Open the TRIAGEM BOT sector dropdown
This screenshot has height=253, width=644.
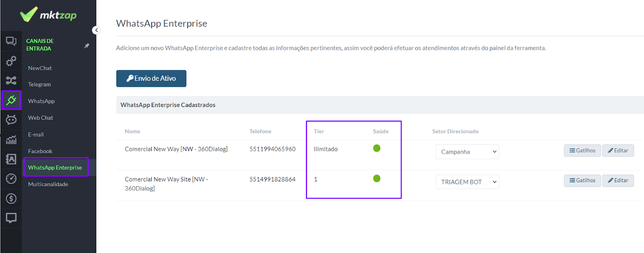[x=467, y=182]
